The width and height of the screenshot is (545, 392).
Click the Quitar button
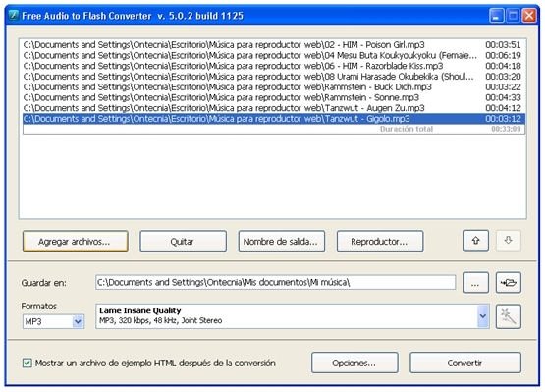pyautogui.click(x=183, y=241)
